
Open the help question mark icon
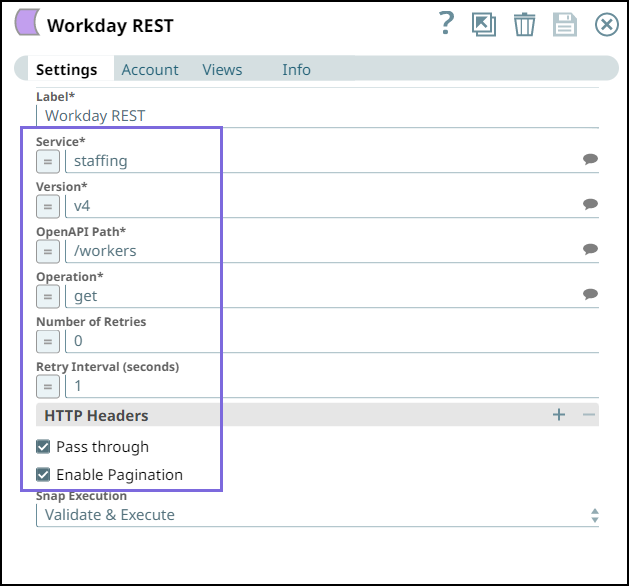[446, 23]
